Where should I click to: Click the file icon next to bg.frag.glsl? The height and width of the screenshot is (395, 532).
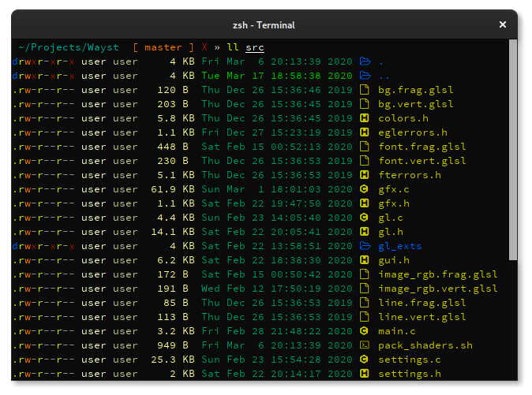pos(365,90)
